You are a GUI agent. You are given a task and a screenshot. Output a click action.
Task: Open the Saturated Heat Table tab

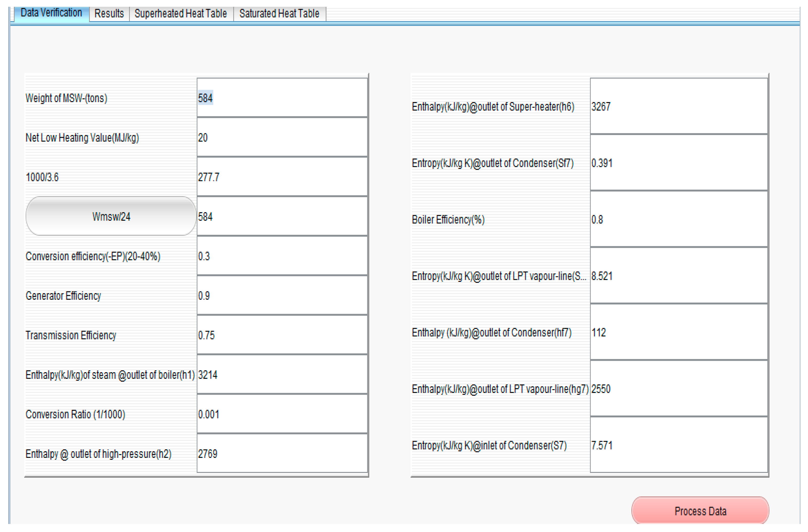pyautogui.click(x=279, y=14)
